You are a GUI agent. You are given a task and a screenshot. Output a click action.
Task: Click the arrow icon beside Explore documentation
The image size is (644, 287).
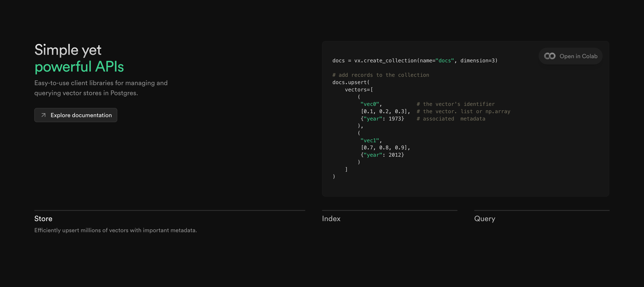43,115
